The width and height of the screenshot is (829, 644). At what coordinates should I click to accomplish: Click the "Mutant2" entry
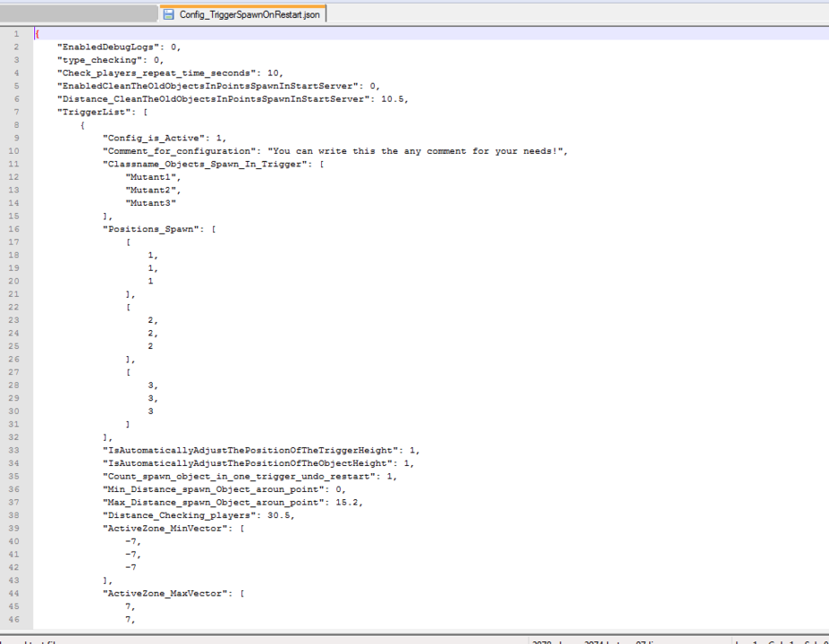point(150,191)
